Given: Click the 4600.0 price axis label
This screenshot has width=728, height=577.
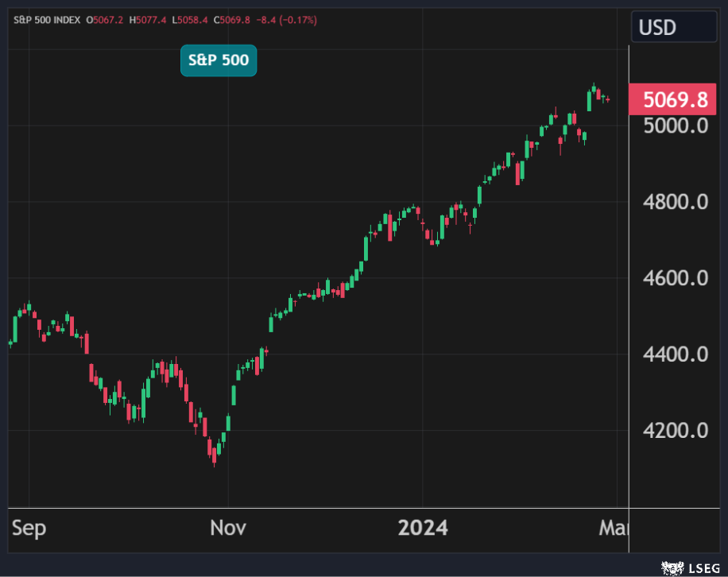Looking at the screenshot, I should point(676,278).
